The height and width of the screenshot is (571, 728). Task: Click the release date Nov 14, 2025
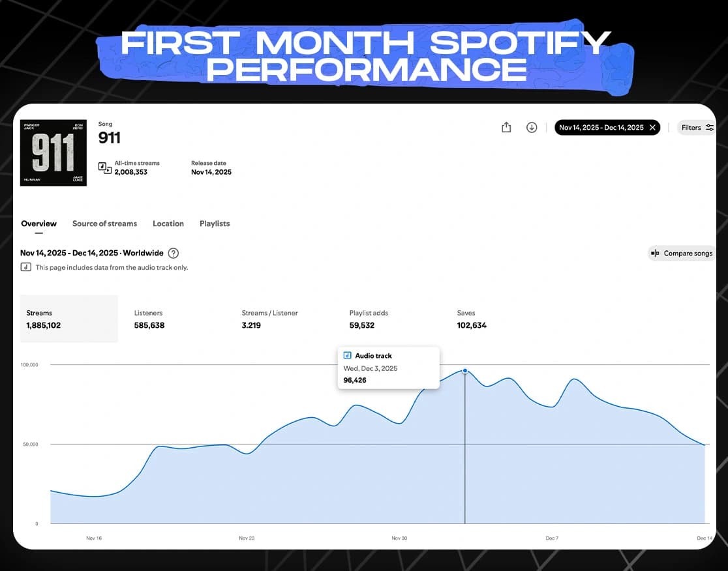[x=211, y=172]
